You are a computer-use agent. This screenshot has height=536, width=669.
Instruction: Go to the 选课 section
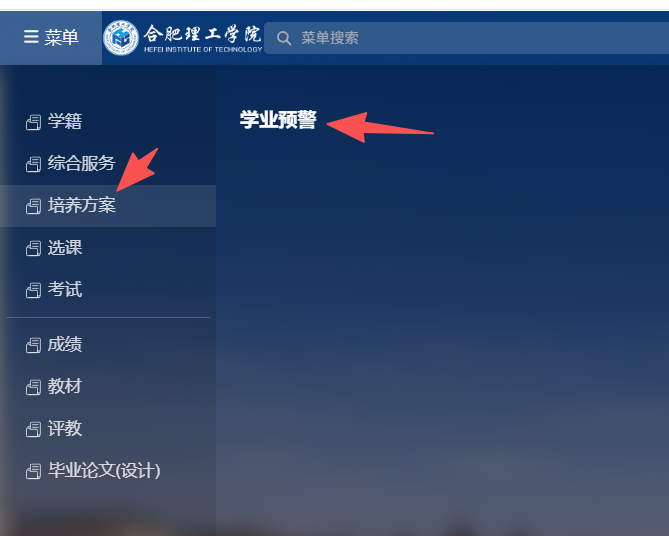click(x=108, y=248)
